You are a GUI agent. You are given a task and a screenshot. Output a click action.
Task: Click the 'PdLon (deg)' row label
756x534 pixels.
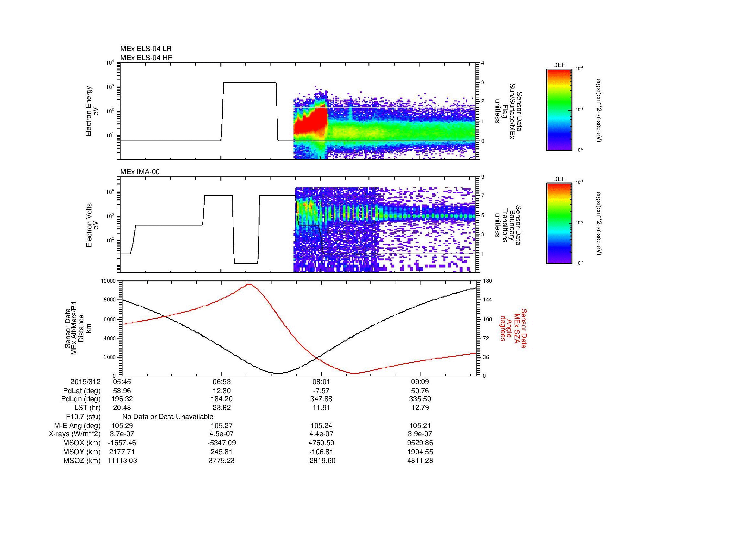[x=81, y=399]
